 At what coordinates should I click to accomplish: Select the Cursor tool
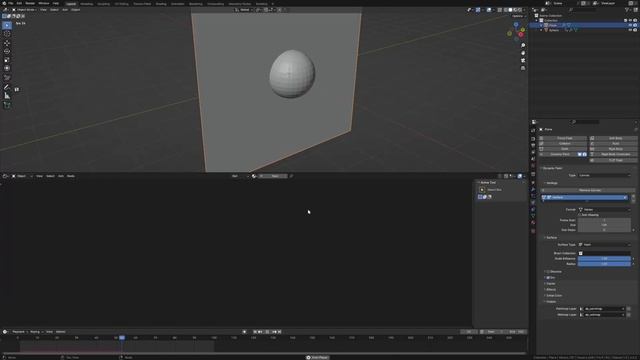tap(7, 34)
